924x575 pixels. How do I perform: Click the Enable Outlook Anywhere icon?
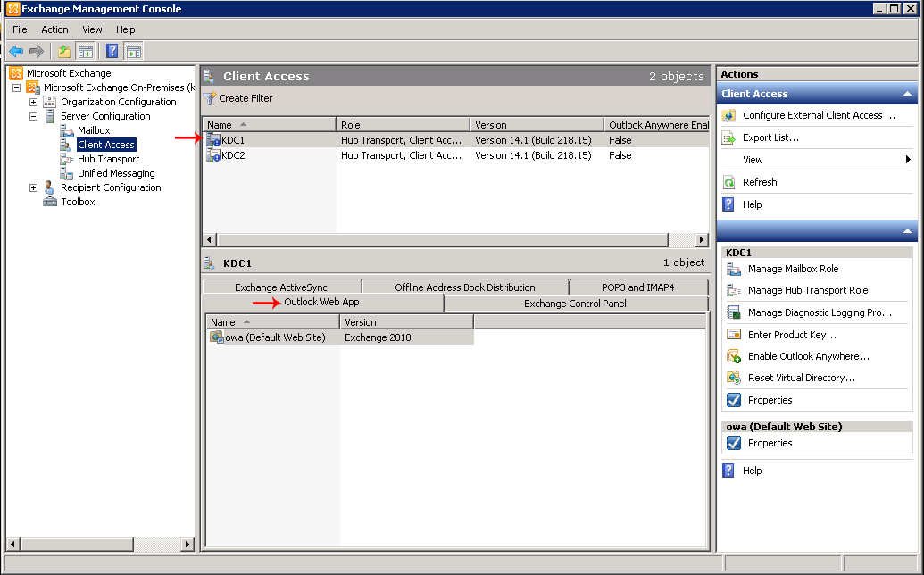734,356
